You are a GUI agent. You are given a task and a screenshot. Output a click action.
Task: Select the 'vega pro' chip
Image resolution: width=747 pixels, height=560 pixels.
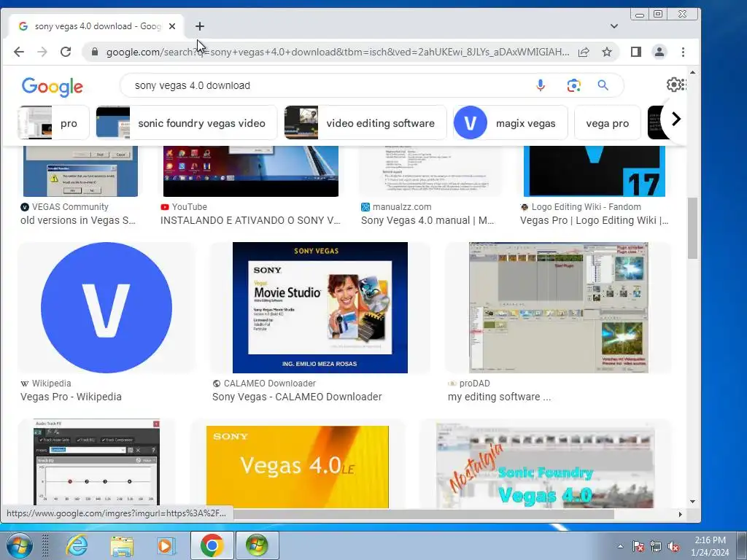(608, 122)
